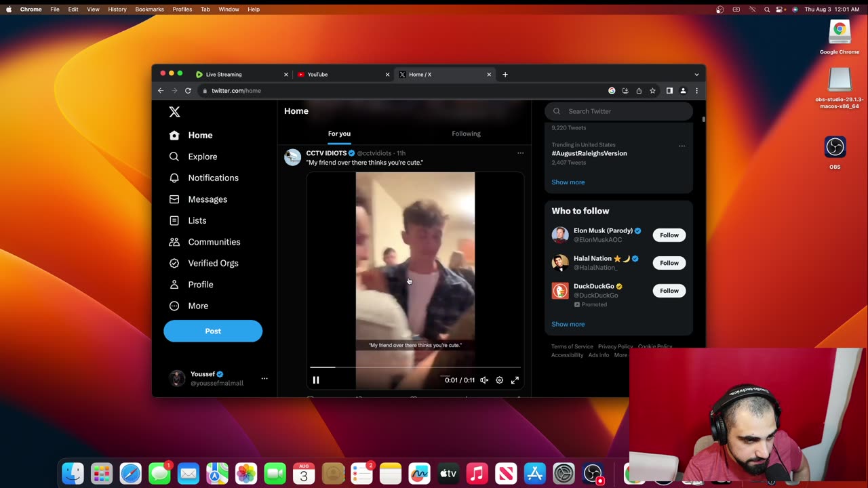Switch to the For you tab
Image resolution: width=868 pixels, height=488 pixels.
(339, 134)
